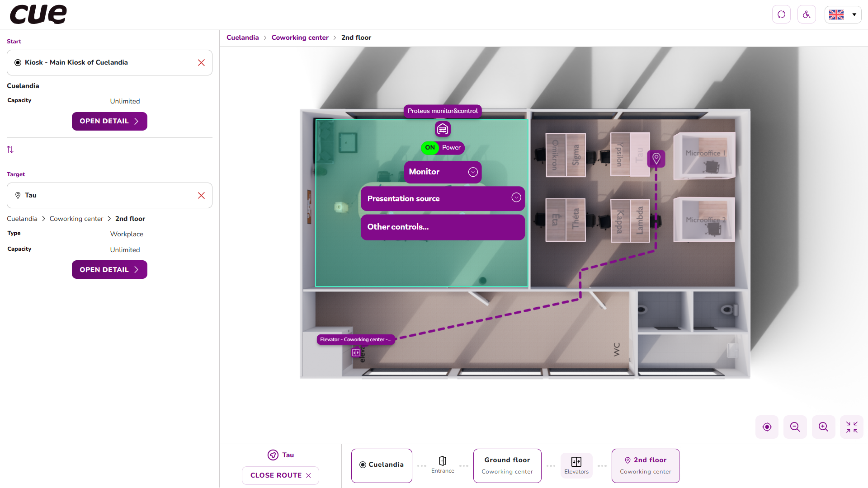Zoom out of the map

795,427
